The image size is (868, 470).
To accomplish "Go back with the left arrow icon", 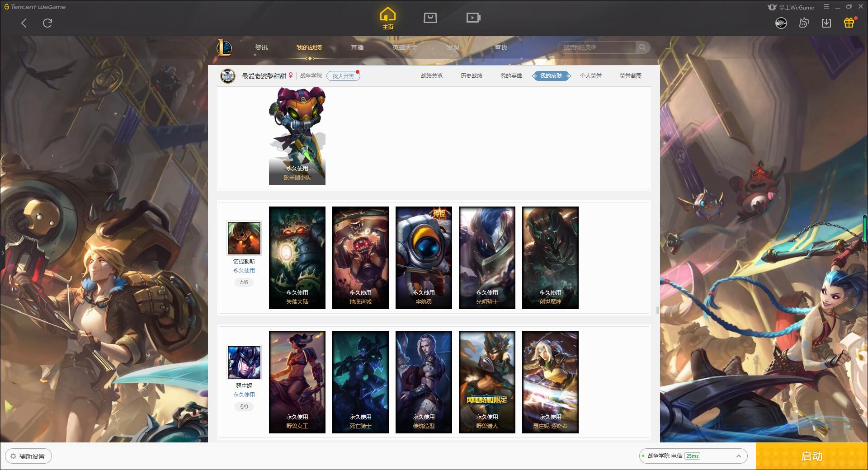I will pyautogui.click(x=24, y=23).
